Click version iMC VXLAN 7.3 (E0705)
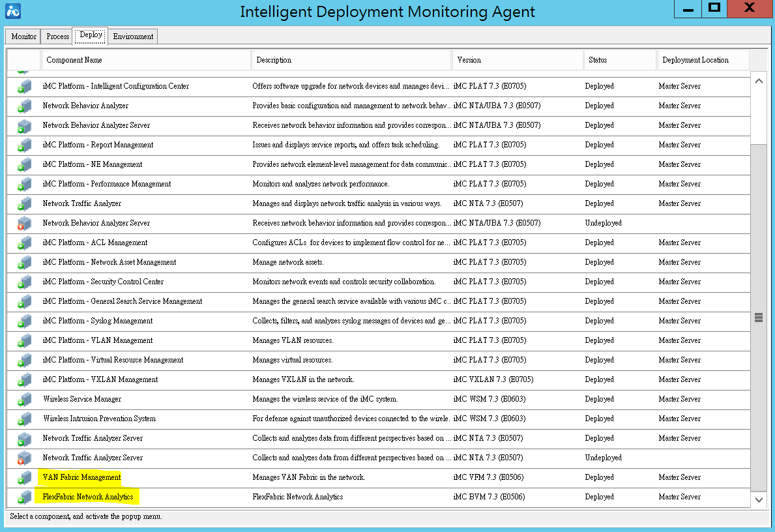 point(493,379)
